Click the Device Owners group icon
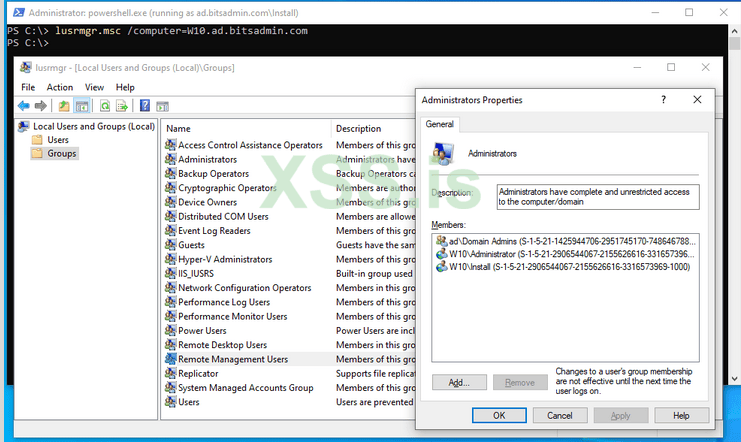This screenshot has width=741, height=442. click(170, 202)
